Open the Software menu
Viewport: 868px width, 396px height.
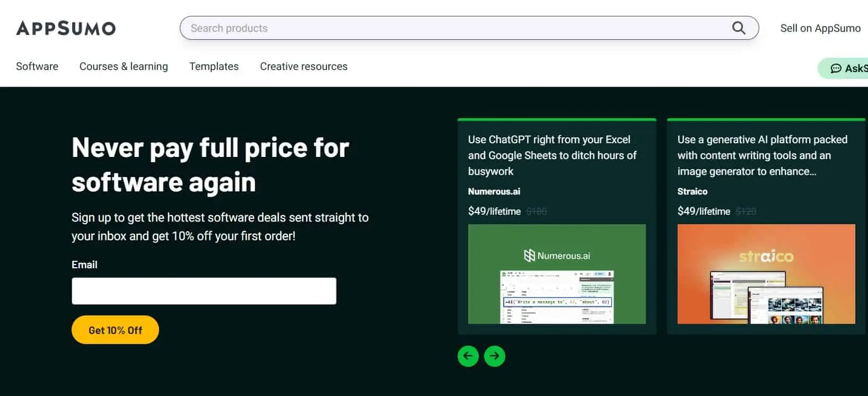[x=37, y=66]
